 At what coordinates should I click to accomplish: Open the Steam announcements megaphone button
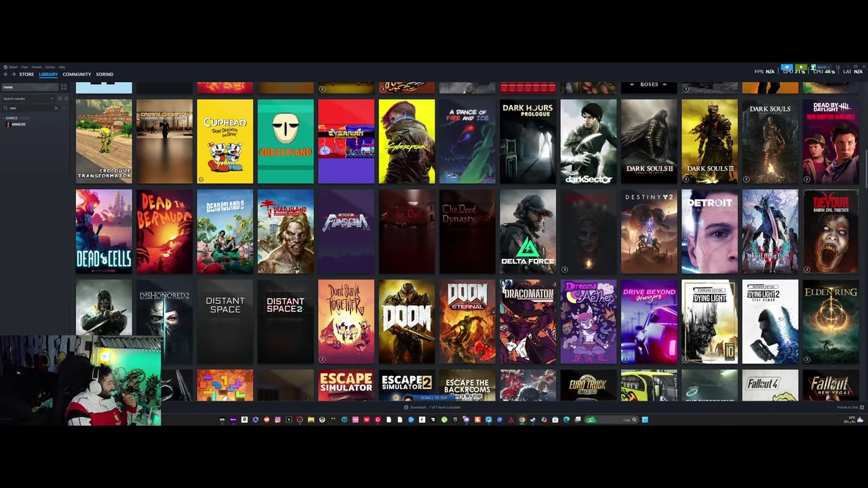click(x=787, y=67)
